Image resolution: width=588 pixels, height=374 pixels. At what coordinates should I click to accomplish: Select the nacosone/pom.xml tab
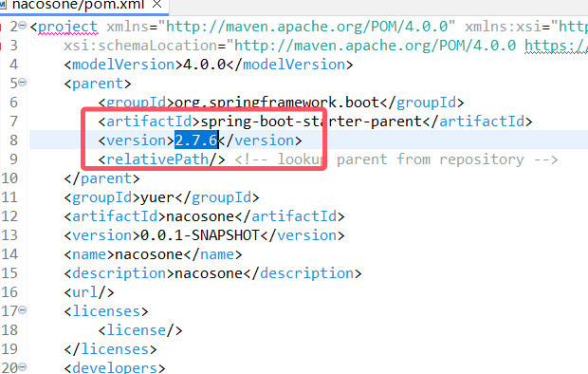tap(78, 5)
